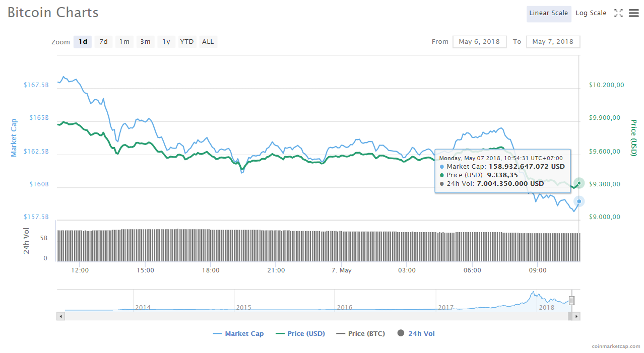Toggle 24h Vol series in legend
This screenshot has height=353, width=644.
(x=416, y=333)
